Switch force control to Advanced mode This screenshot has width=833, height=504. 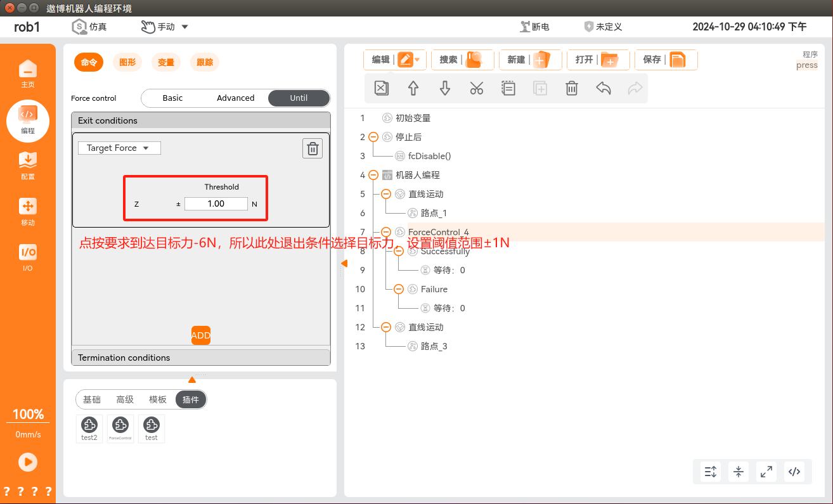click(x=235, y=98)
